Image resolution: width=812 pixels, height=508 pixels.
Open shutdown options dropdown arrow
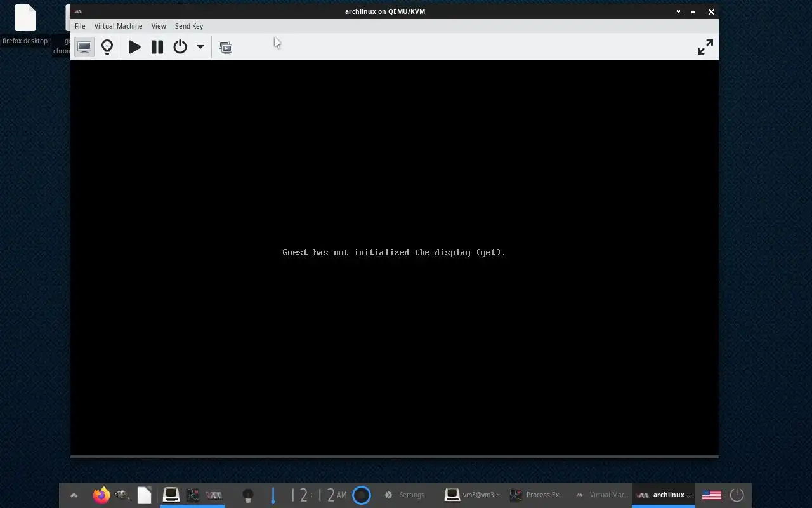point(200,47)
